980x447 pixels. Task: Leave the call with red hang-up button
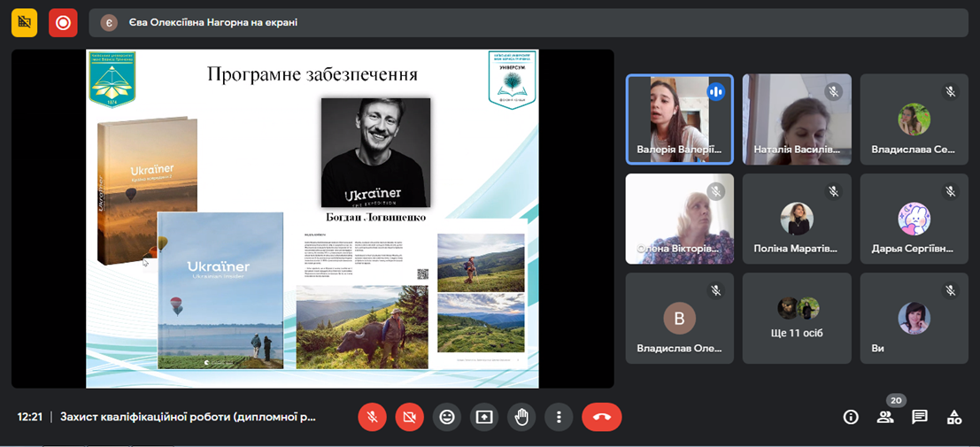(x=602, y=417)
